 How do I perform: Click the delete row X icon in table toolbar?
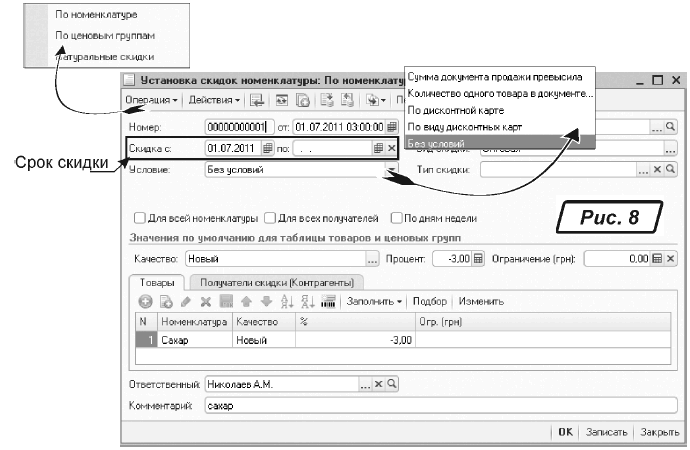[205, 301]
